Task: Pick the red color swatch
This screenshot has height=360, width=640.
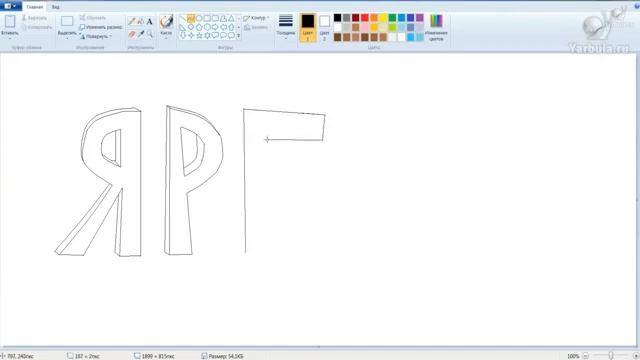Action: click(365, 18)
